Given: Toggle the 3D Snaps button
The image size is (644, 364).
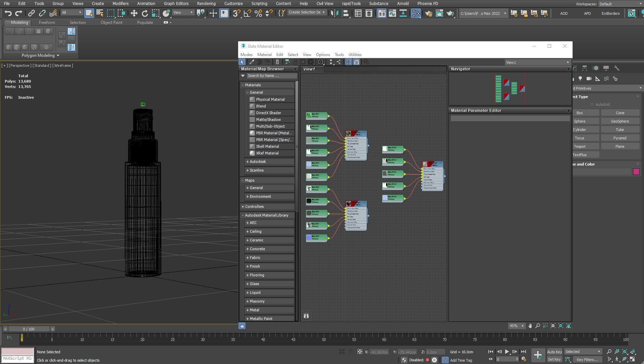Looking at the screenshot, I should coord(236,13).
